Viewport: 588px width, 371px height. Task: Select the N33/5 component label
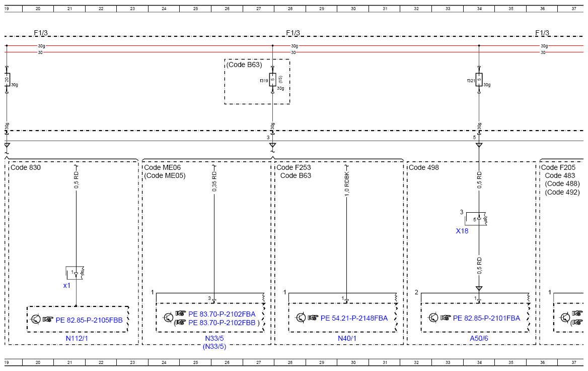tap(214, 338)
